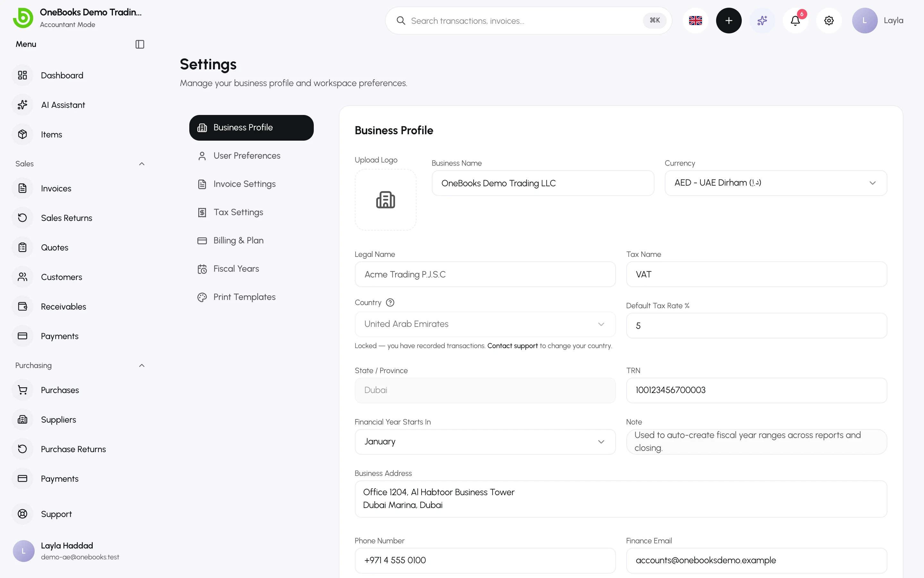The width and height of the screenshot is (924, 578).
Task: Click the Business Address text area
Action: (621, 499)
